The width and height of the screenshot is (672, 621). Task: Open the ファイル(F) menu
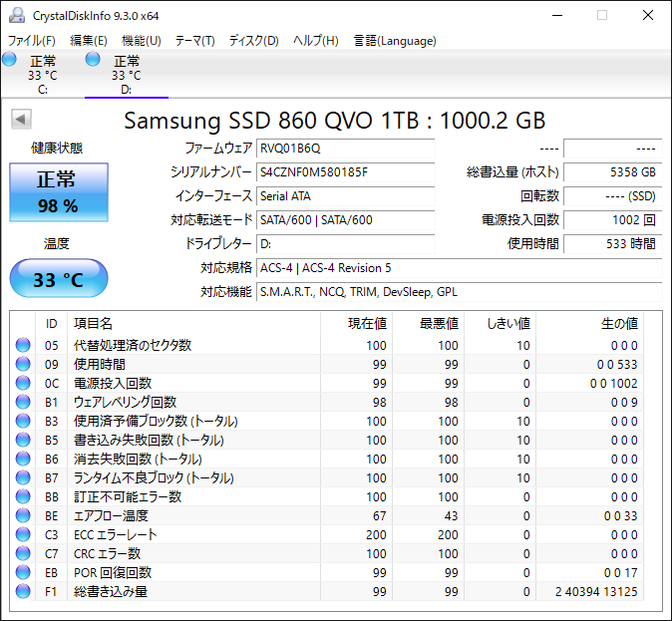pyautogui.click(x=32, y=41)
